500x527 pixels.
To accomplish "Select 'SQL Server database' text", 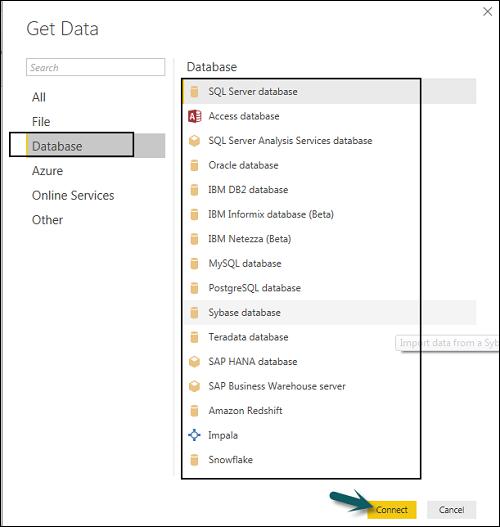I will 253,91.
